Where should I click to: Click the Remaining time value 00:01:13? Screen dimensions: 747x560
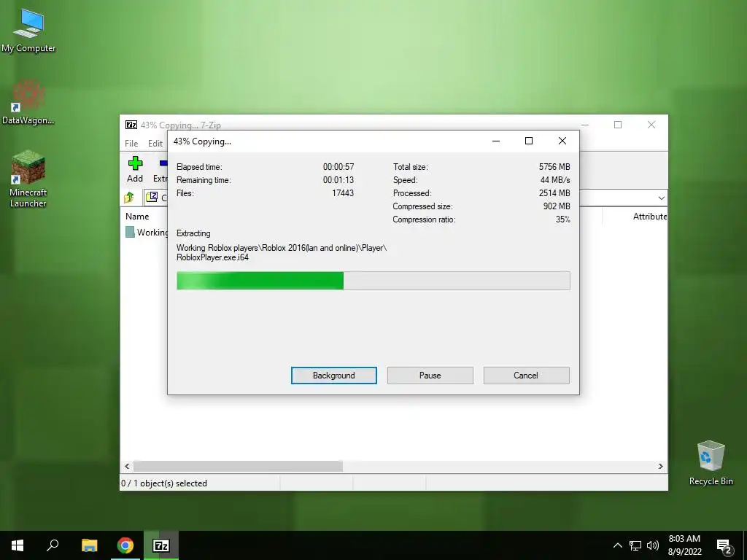pos(338,180)
